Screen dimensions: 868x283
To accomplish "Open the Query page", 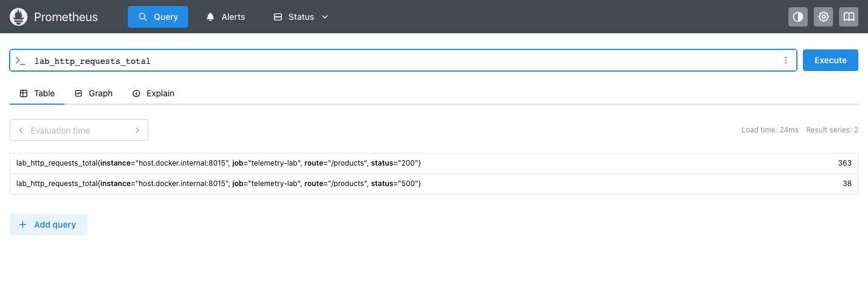I will [158, 17].
